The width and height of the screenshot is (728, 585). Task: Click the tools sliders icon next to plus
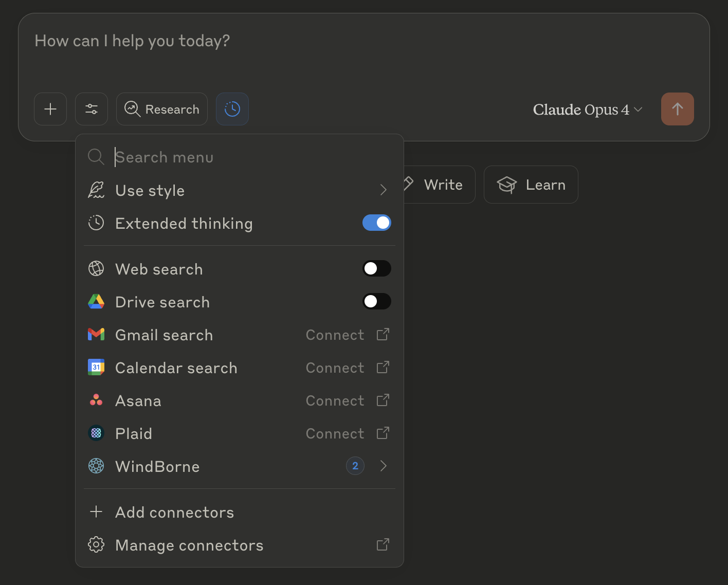pos(91,109)
